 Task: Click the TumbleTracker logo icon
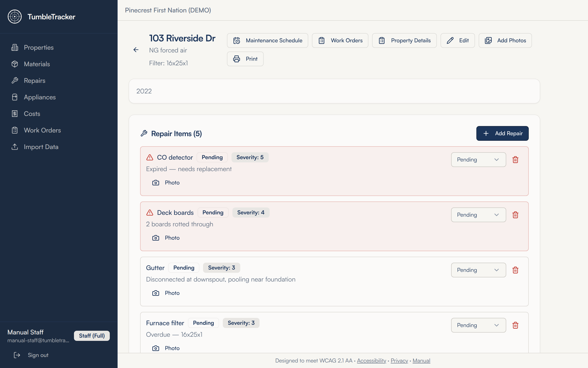[14, 17]
